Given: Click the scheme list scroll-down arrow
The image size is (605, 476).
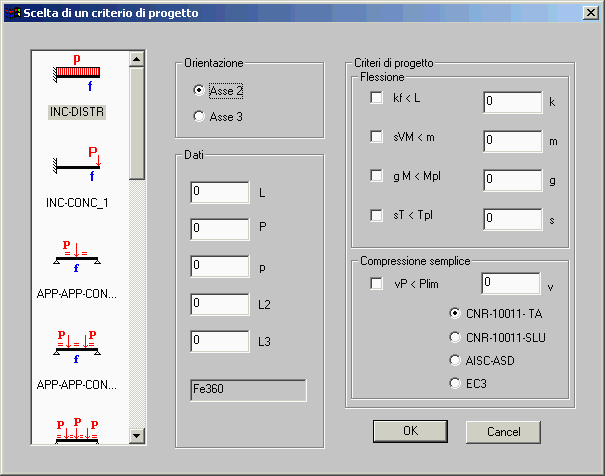Looking at the screenshot, I should [x=137, y=435].
